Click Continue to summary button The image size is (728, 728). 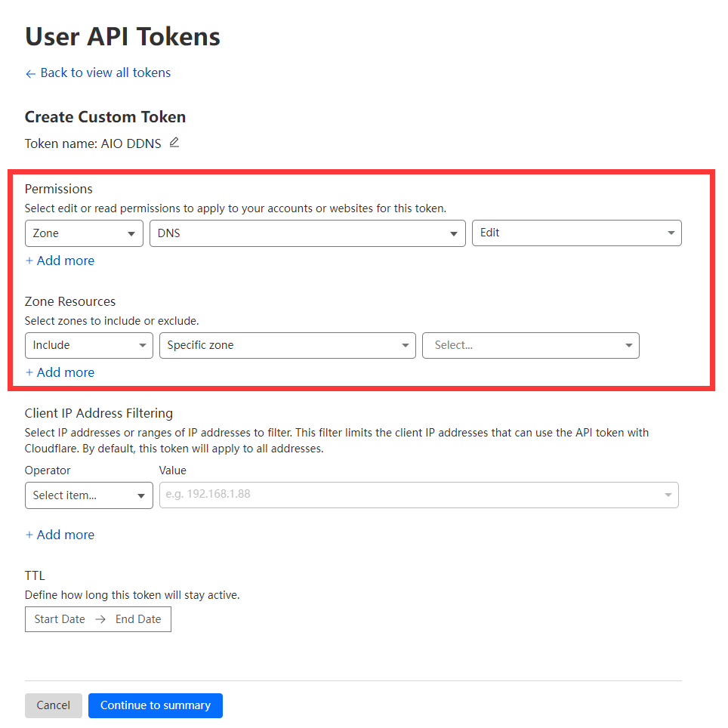155,705
